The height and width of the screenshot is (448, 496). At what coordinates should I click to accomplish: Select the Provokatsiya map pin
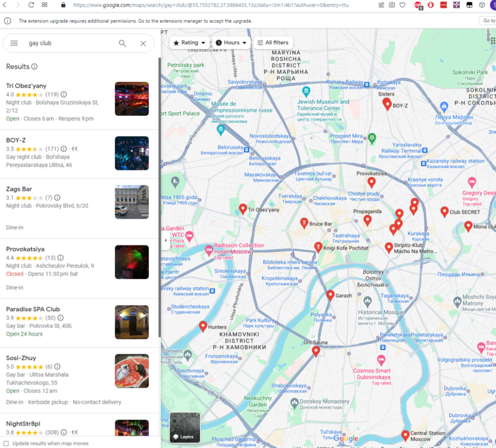click(371, 182)
